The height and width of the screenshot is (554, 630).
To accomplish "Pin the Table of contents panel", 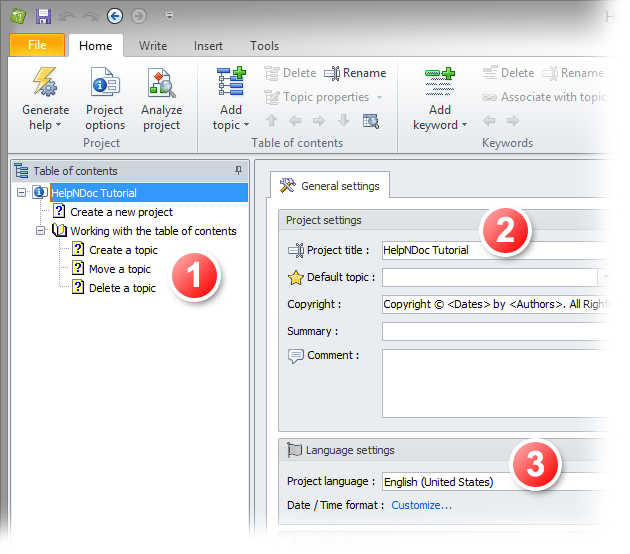I will (x=238, y=170).
